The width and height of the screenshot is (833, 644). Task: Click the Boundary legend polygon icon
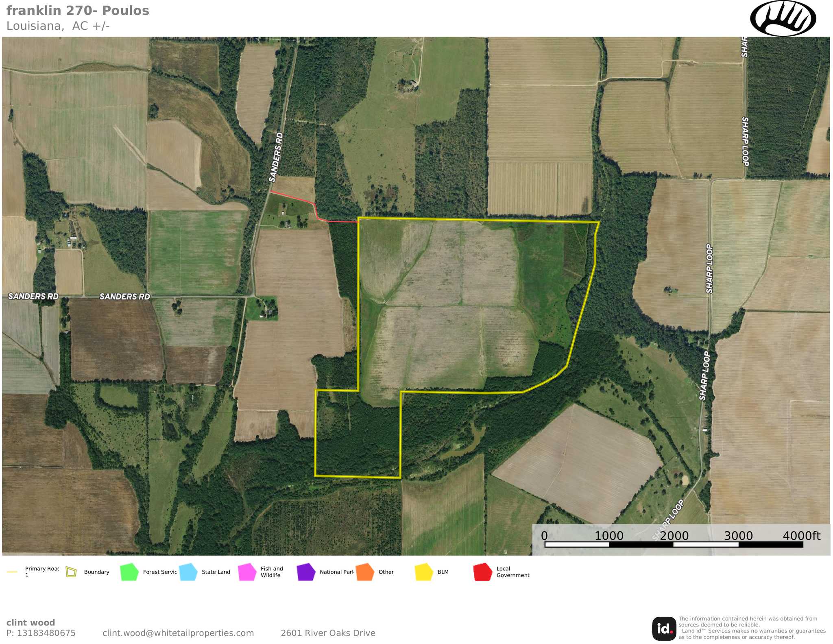71,572
